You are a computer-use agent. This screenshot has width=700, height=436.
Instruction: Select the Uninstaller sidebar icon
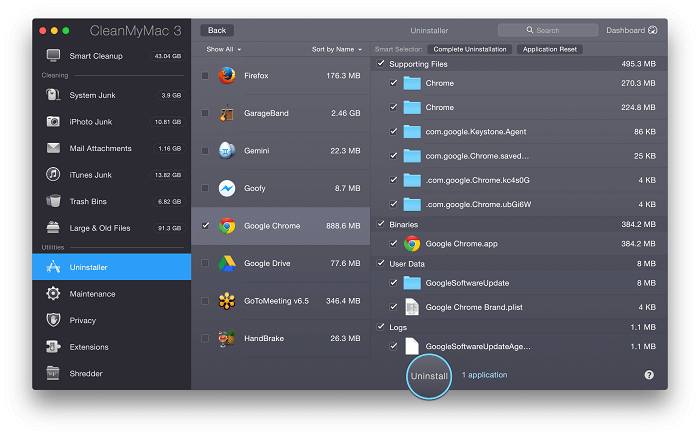click(53, 267)
